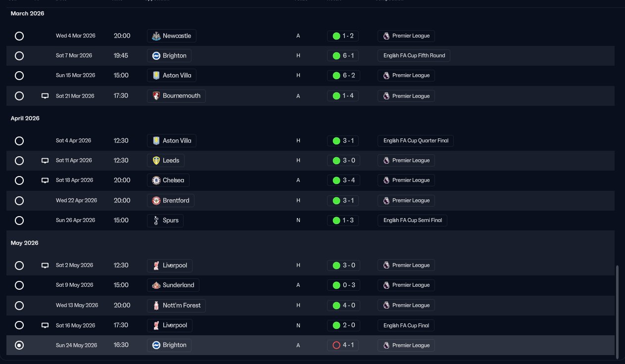Open the English FA Cup Quarter Final competition
This screenshot has width=625, height=364.
pos(415,140)
